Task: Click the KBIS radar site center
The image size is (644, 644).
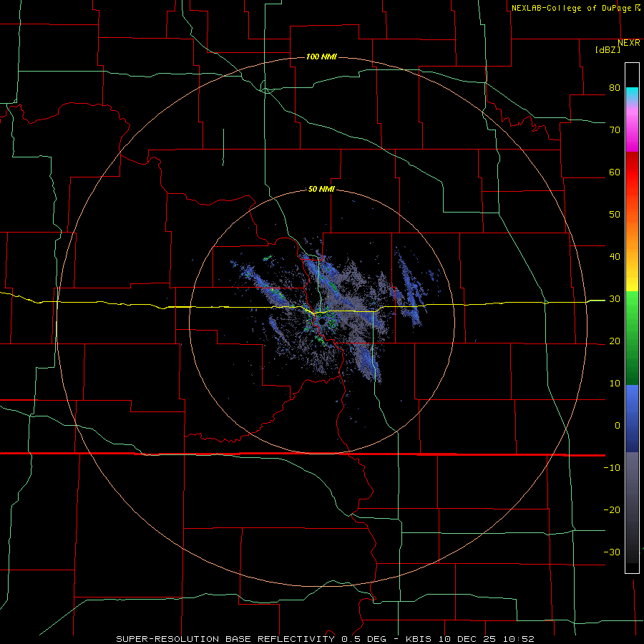Action: pos(321,321)
